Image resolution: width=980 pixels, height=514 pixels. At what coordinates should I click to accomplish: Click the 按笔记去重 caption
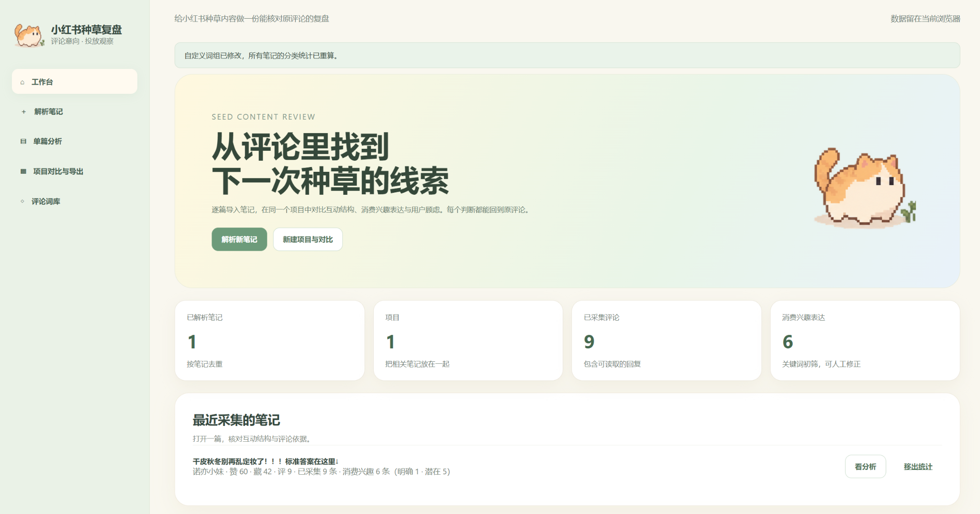(x=205, y=364)
